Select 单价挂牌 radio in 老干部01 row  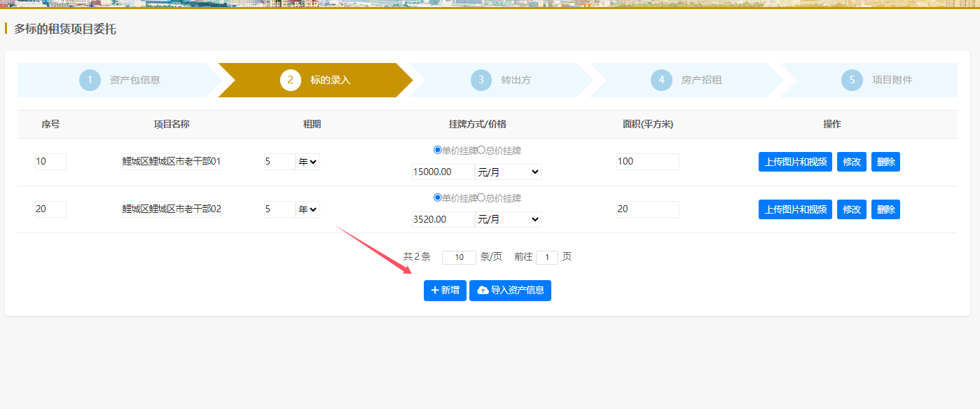[x=438, y=150]
